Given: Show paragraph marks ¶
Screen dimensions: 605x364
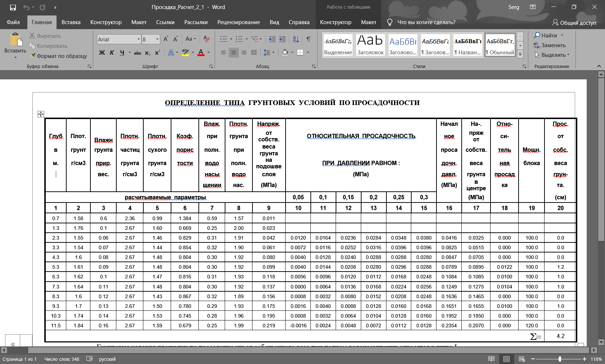Looking at the screenshot, I should click(x=309, y=39).
